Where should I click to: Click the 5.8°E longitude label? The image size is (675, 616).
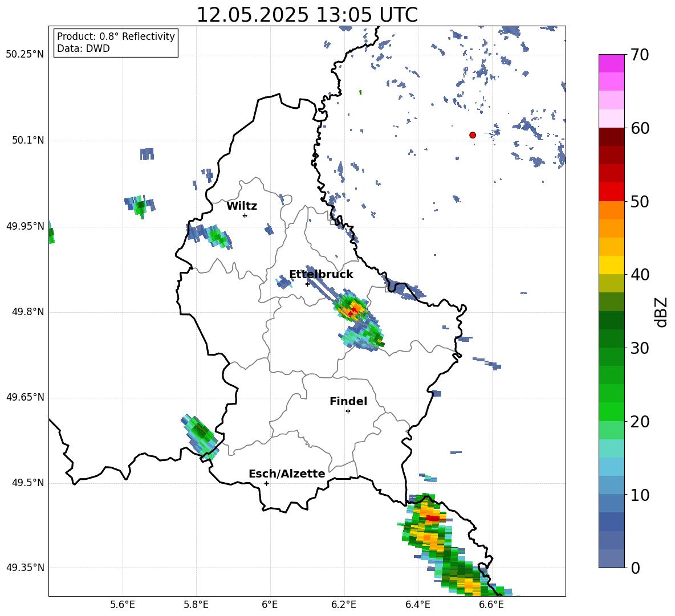(196, 605)
